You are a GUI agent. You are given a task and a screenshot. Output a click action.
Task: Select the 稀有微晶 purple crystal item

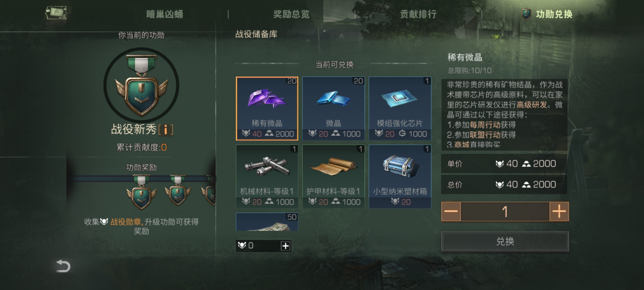(x=267, y=108)
